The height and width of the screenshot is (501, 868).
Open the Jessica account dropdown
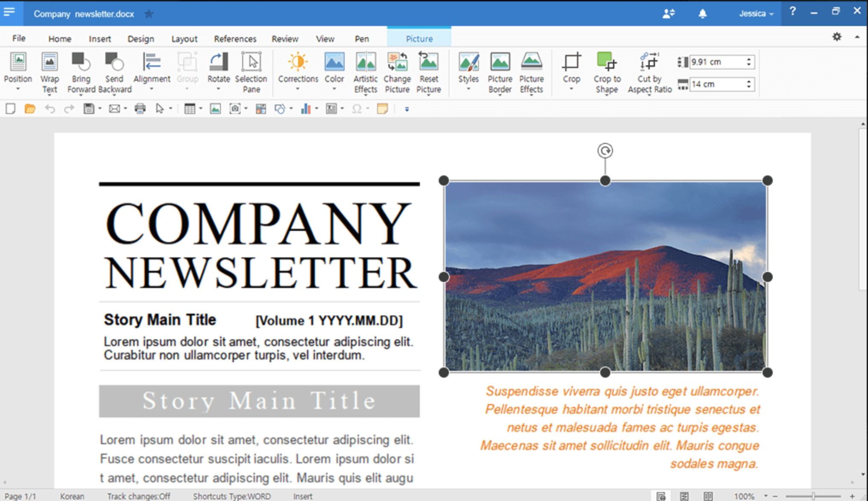click(x=756, y=14)
